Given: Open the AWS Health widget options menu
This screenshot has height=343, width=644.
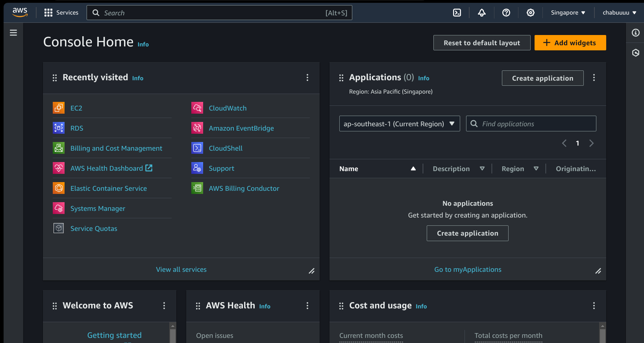Looking at the screenshot, I should point(307,306).
